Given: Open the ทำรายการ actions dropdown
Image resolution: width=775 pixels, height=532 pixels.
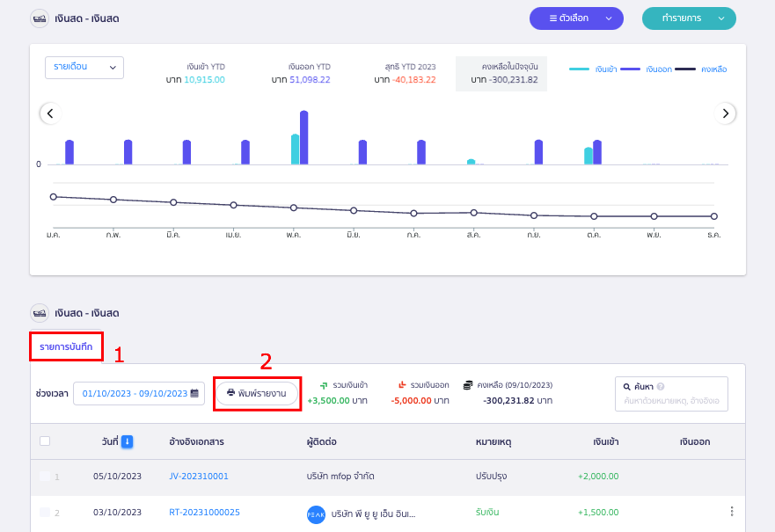Looking at the screenshot, I should [689, 18].
